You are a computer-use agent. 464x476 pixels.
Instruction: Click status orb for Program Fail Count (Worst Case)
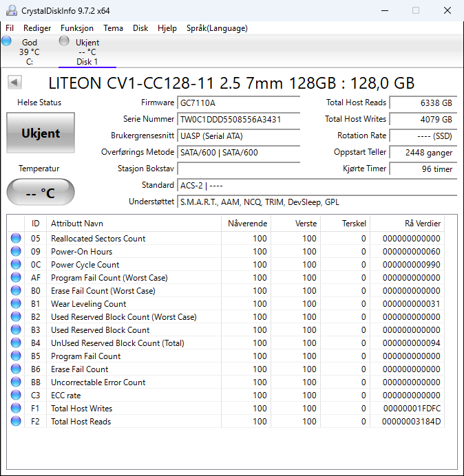coord(16,277)
